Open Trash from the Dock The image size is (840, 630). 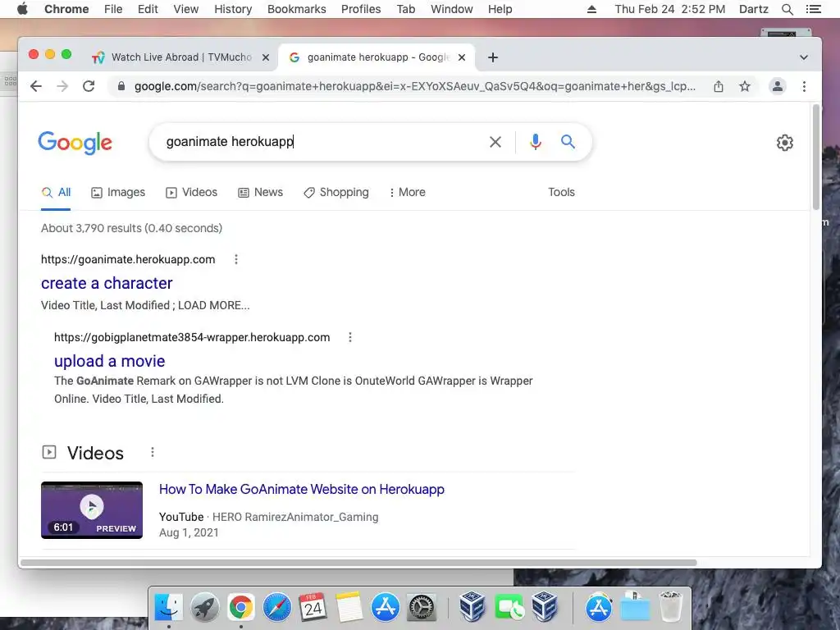click(x=671, y=606)
